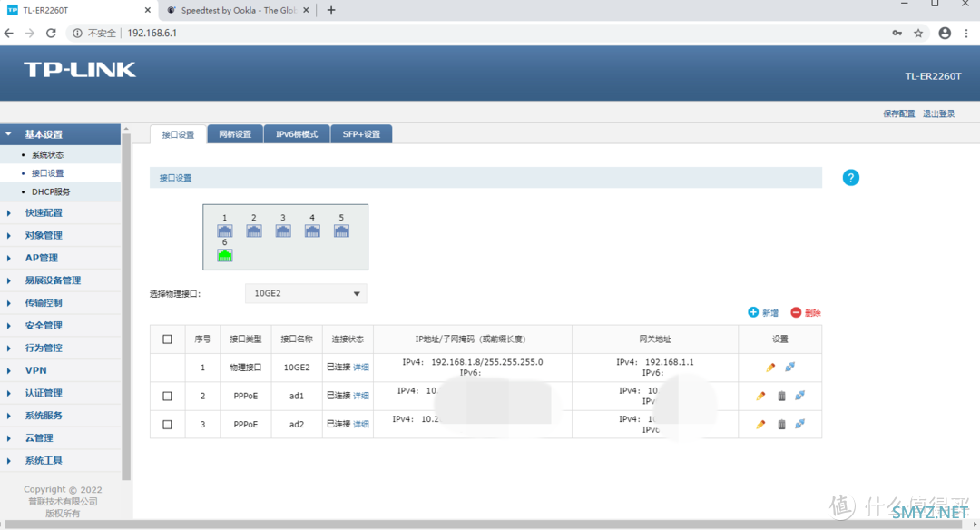The height and width of the screenshot is (530, 980).
Task: Expand the 快速配置 menu
Action: pyautogui.click(x=60, y=213)
